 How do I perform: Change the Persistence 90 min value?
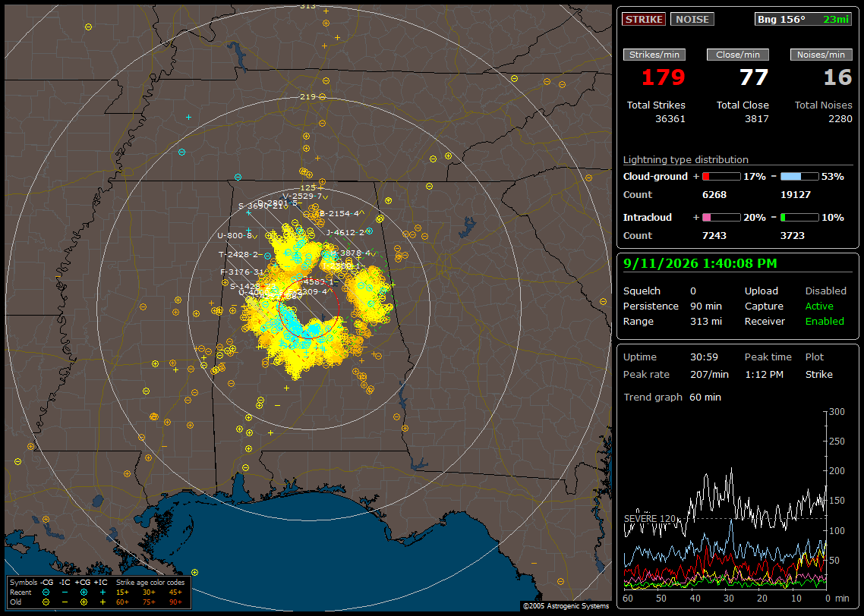tap(706, 306)
